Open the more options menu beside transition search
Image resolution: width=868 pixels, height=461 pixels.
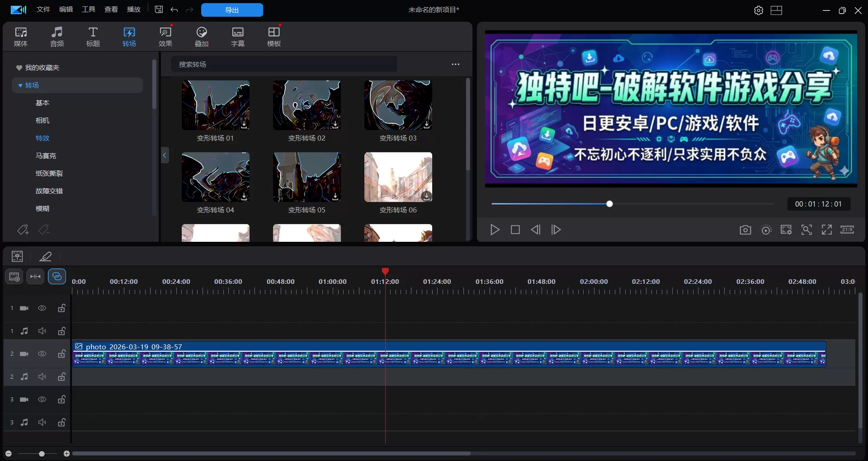(455, 64)
